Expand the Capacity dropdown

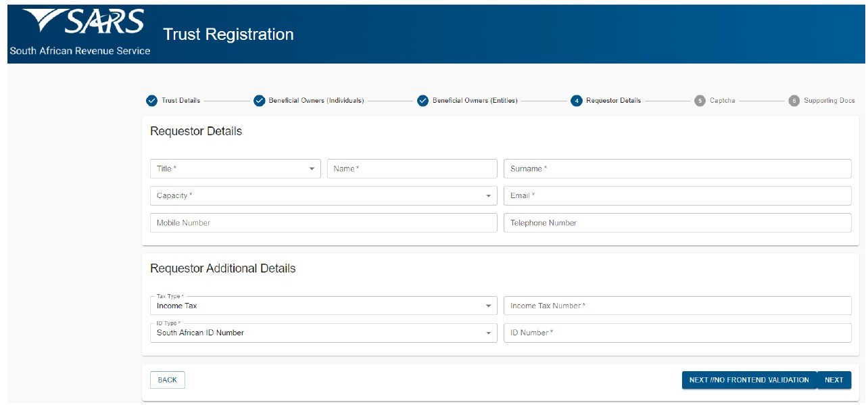point(322,196)
